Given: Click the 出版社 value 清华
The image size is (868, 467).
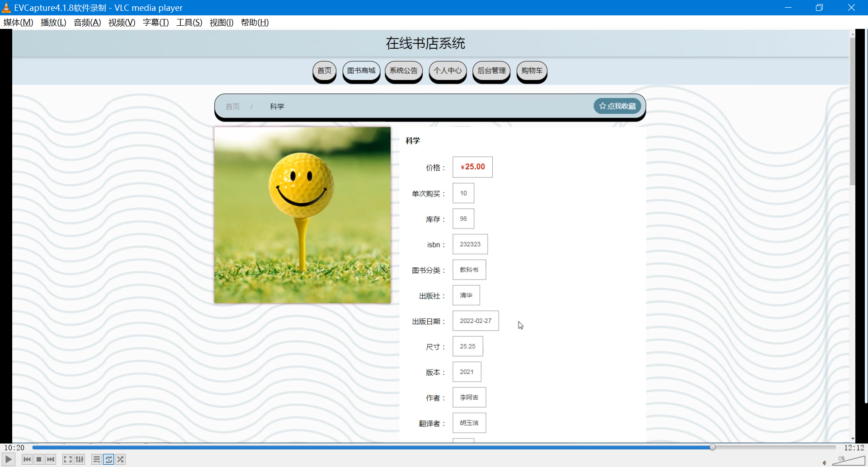Looking at the screenshot, I should pyautogui.click(x=466, y=295).
